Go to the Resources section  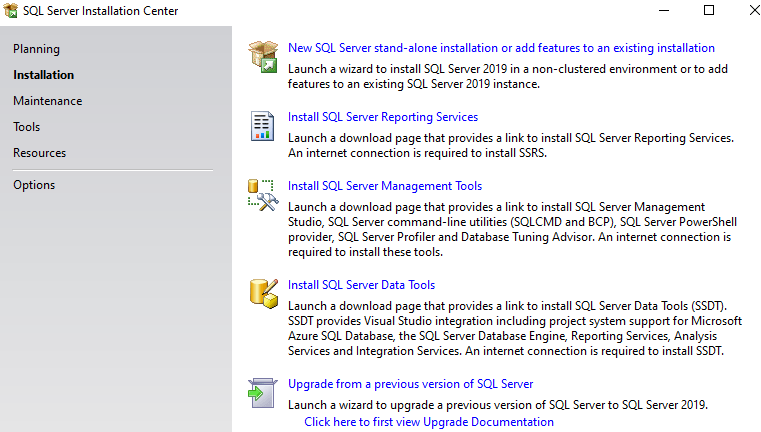(x=39, y=153)
